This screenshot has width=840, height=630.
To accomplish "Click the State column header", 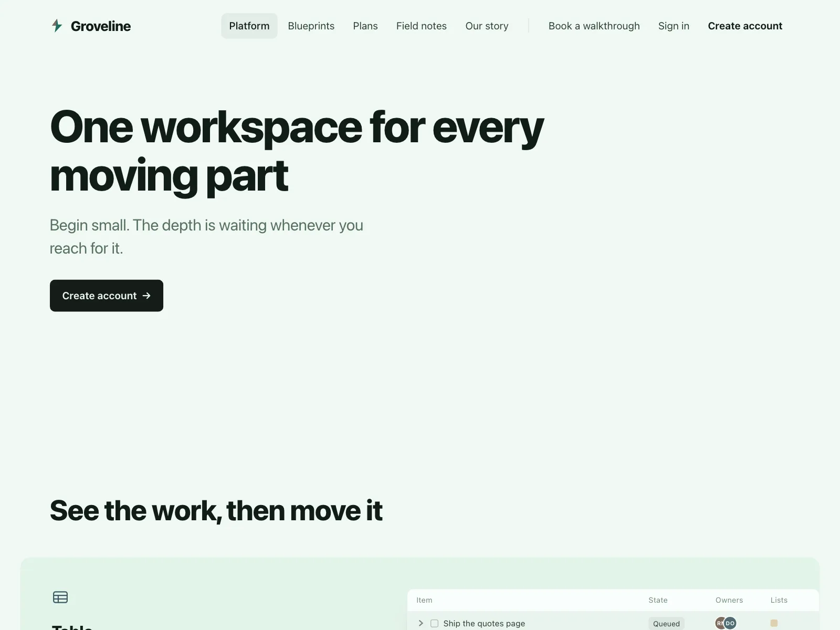I will pos(658,600).
